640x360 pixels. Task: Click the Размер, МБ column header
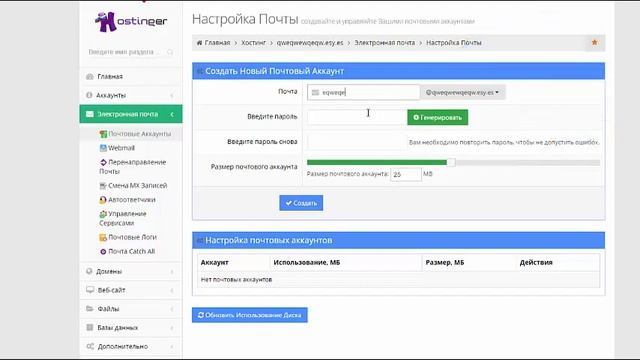point(445,262)
